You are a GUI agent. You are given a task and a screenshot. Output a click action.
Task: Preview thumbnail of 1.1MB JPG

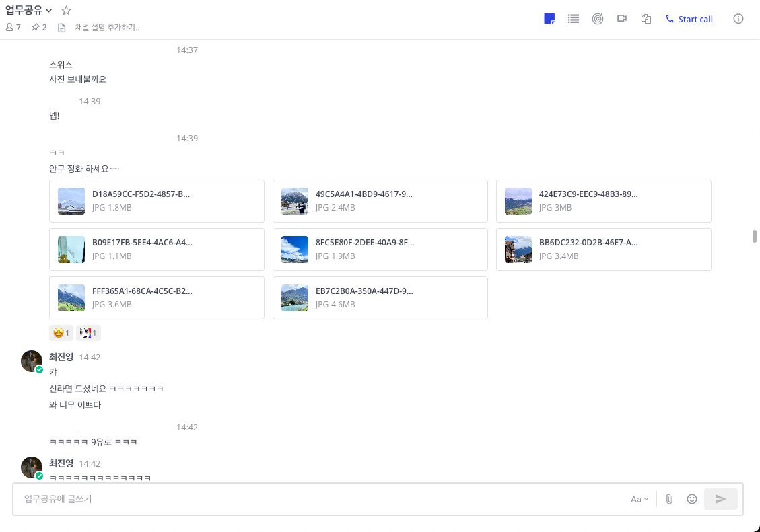(71, 250)
